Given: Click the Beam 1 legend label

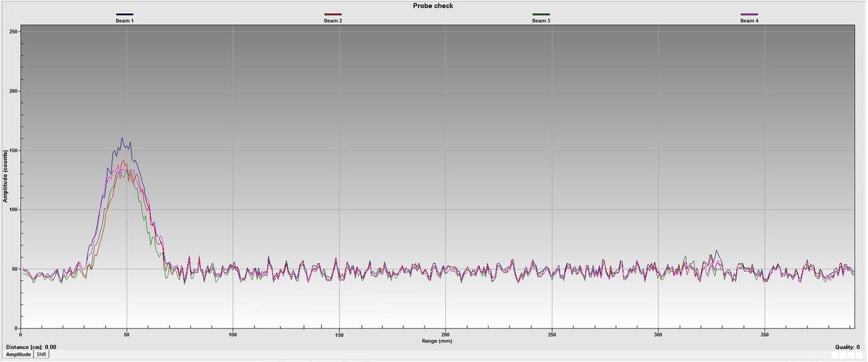Looking at the screenshot, I should 125,21.
